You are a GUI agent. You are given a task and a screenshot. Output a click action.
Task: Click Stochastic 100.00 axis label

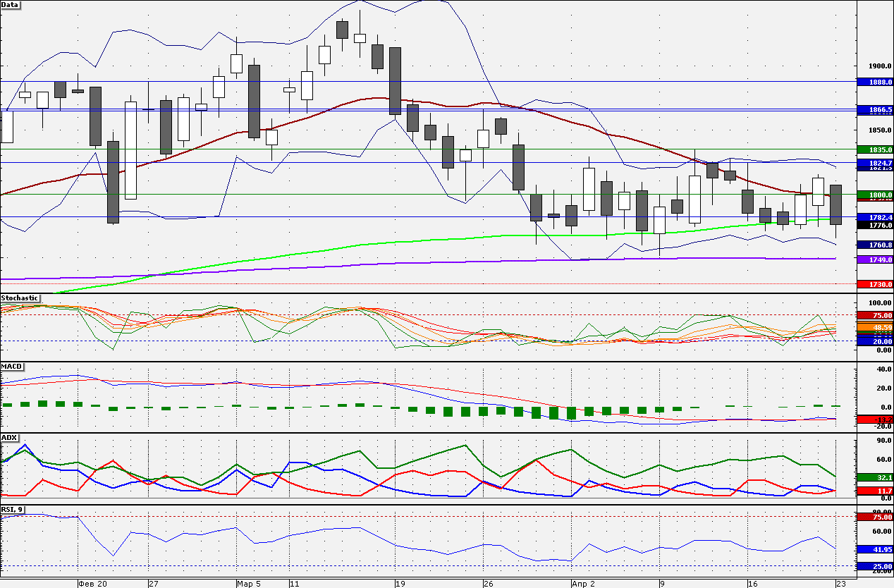pyautogui.click(x=880, y=302)
